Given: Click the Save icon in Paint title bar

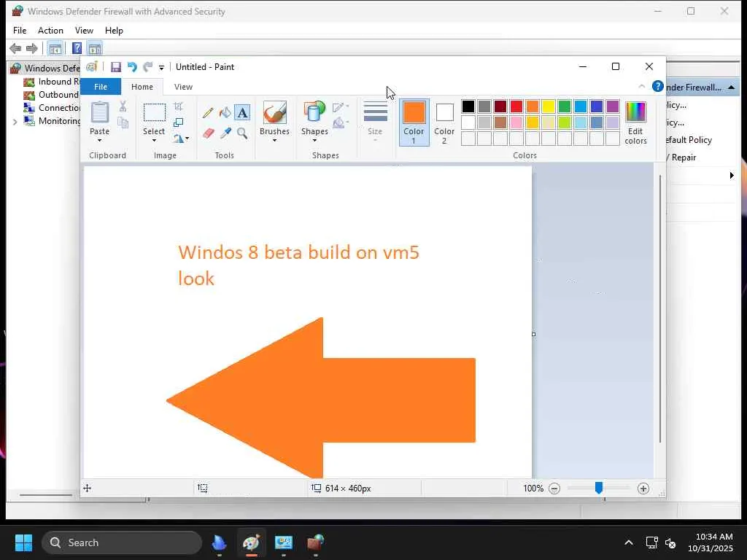Looking at the screenshot, I should click(116, 67).
